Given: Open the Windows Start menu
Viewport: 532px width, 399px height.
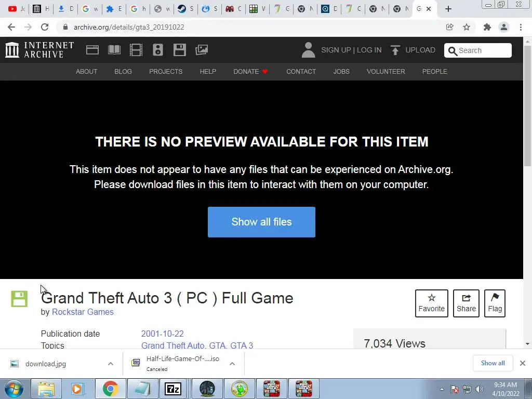Looking at the screenshot, I should pos(14,389).
